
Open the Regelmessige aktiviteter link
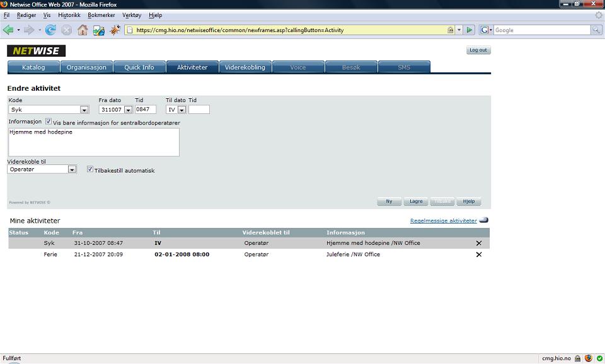(x=443, y=220)
